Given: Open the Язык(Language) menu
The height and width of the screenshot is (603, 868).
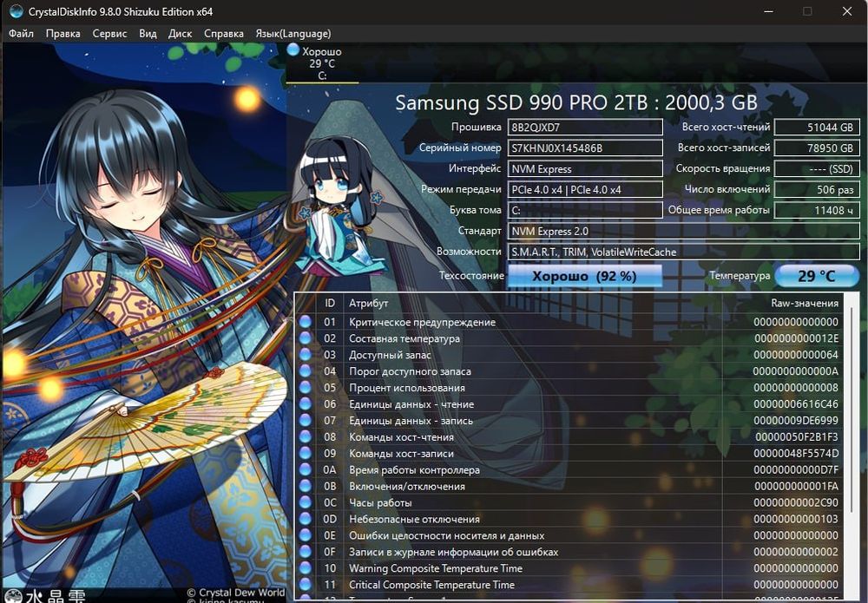Looking at the screenshot, I should tap(293, 34).
